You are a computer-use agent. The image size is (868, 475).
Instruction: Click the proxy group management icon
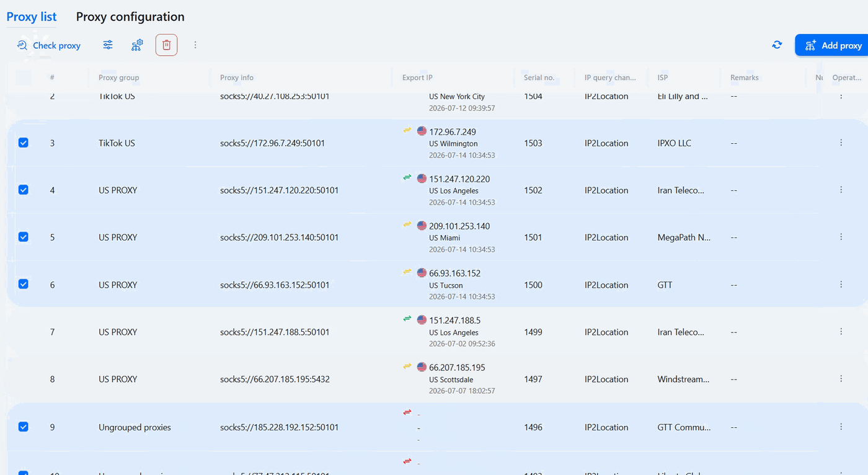click(x=137, y=45)
